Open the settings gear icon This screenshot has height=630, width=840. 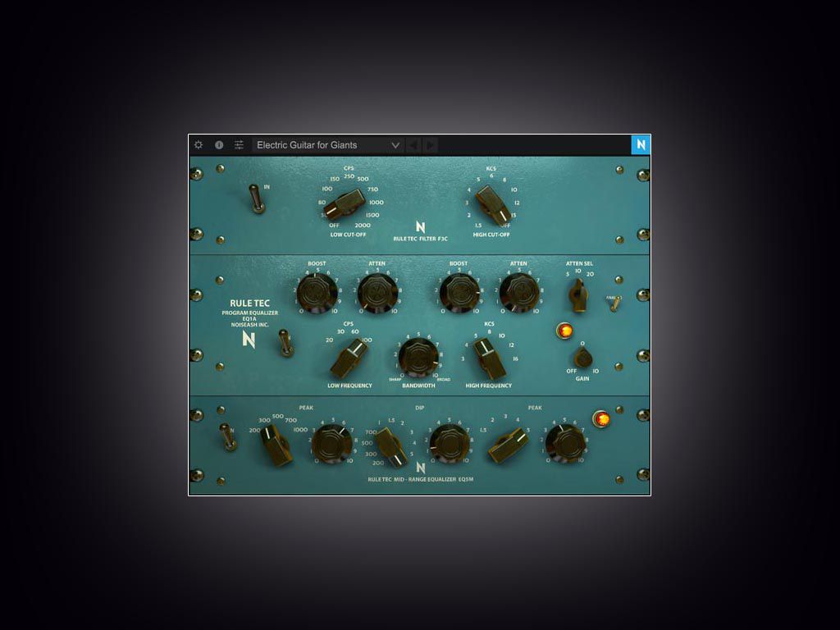[x=199, y=145]
